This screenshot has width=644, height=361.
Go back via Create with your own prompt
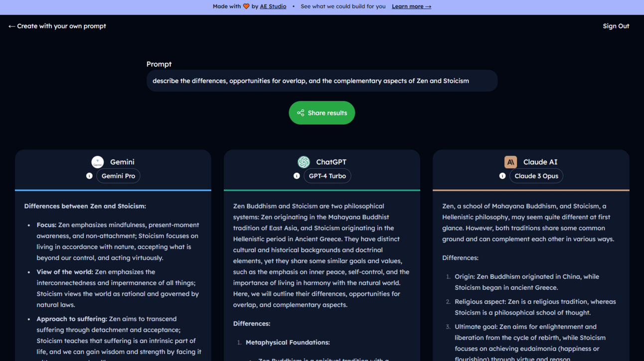coord(57,26)
